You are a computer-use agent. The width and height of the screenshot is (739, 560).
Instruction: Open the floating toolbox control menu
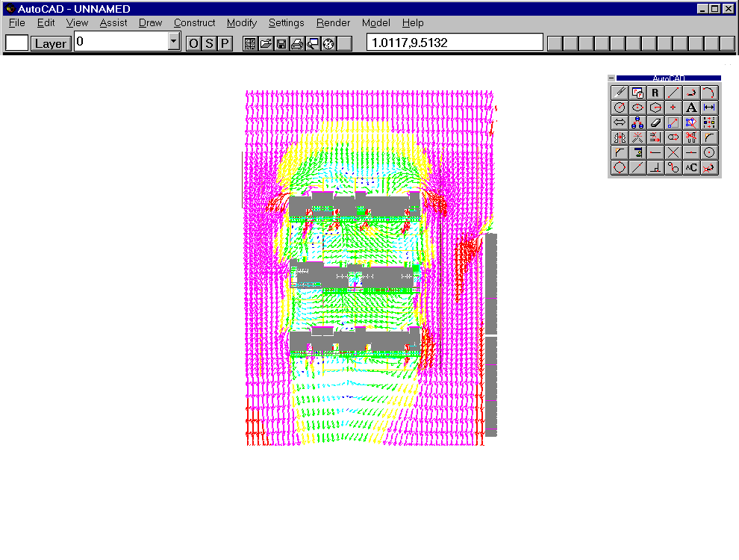[x=612, y=78]
